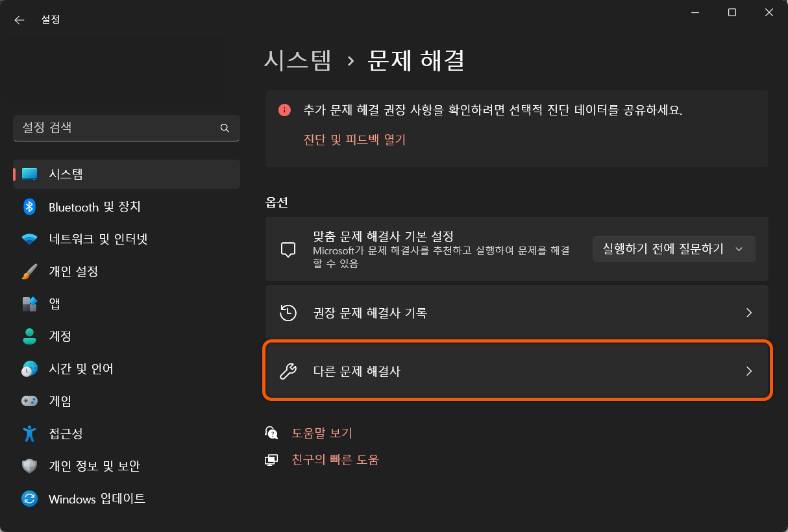This screenshot has width=788, height=532.
Task: Open 네트워크 및 인터넷 settings via its icon
Action: click(x=30, y=239)
